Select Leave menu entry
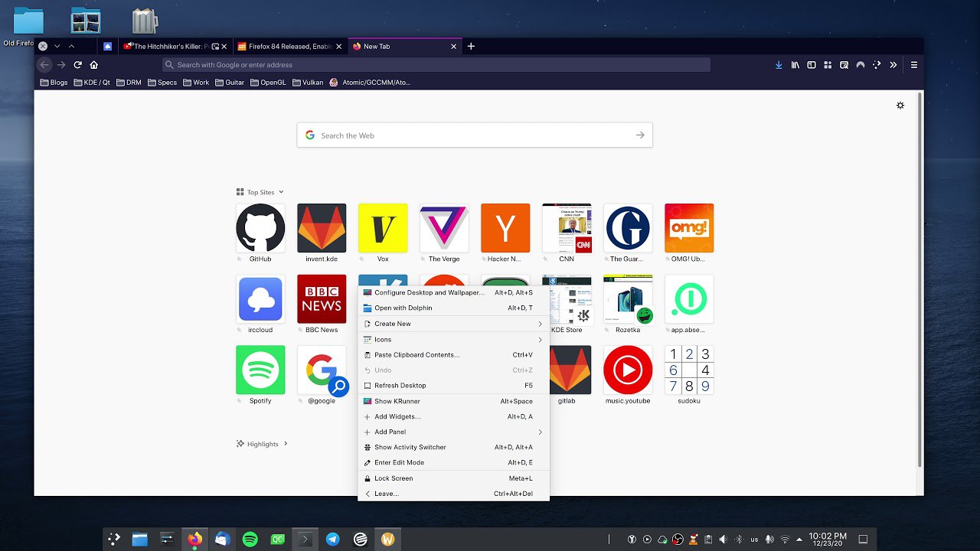980x551 pixels. click(453, 494)
